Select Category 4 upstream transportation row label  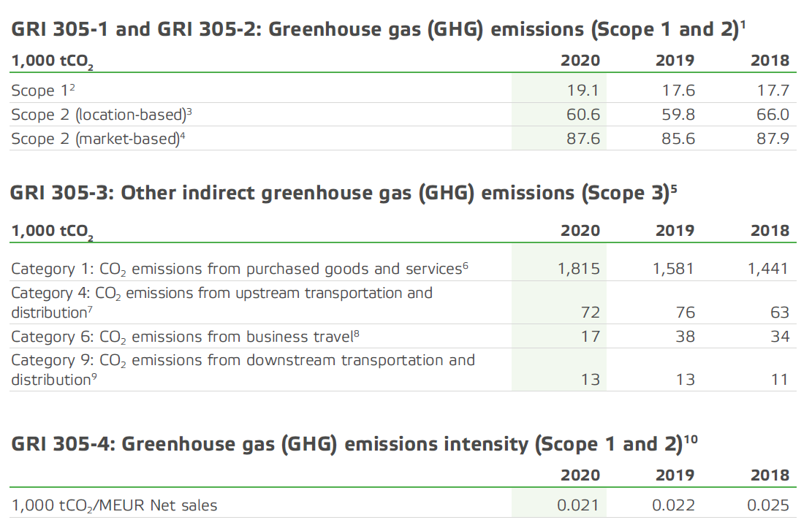219,302
